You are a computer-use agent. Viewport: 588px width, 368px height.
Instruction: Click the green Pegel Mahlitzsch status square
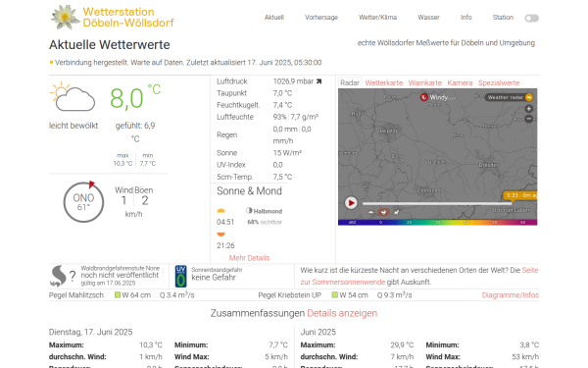[118, 295]
